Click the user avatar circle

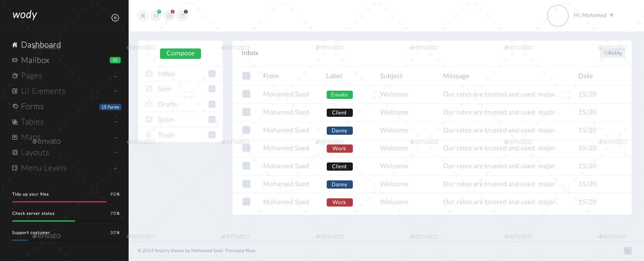click(558, 16)
